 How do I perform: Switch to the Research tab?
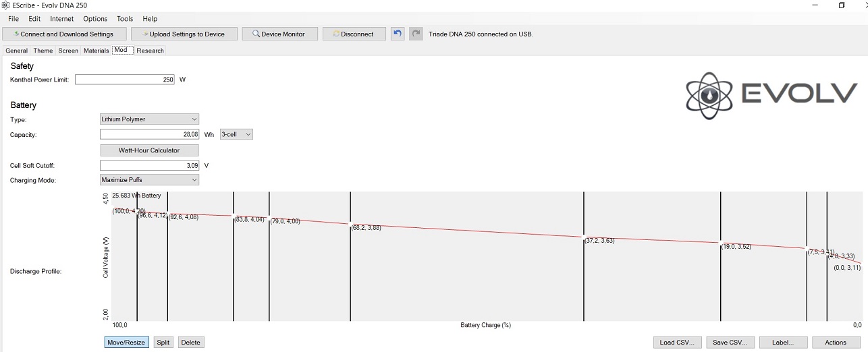click(x=150, y=51)
